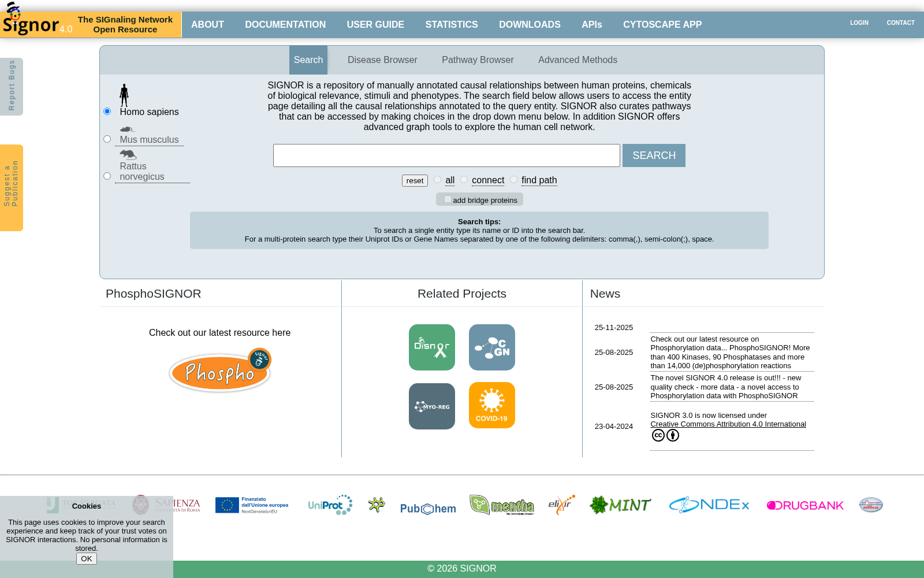The image size is (924, 578).
Task: Click the news date '25-11-2025'
Action: (x=614, y=328)
